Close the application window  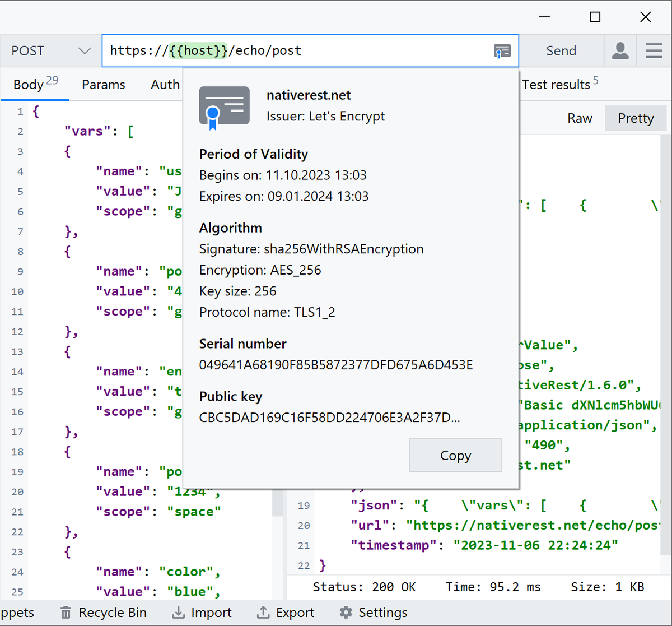[646, 17]
